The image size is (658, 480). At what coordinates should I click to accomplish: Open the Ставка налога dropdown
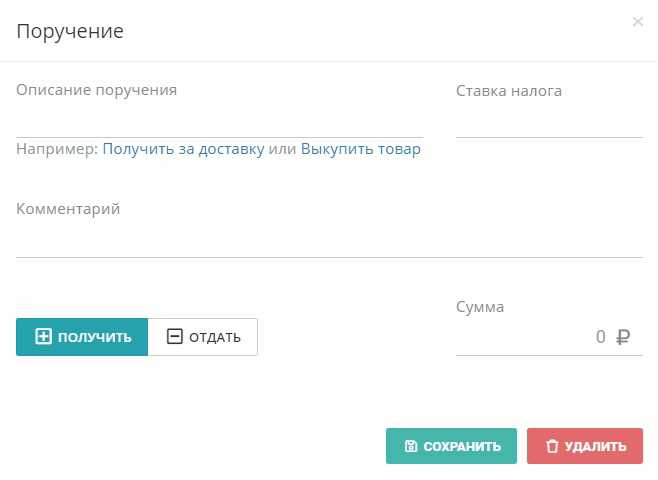click(549, 120)
